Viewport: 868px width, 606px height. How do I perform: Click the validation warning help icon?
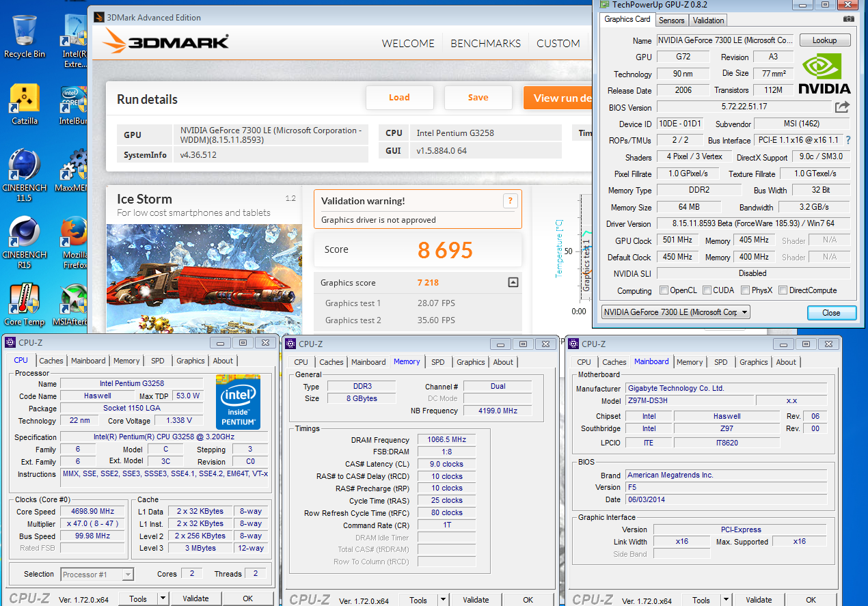[x=509, y=201]
